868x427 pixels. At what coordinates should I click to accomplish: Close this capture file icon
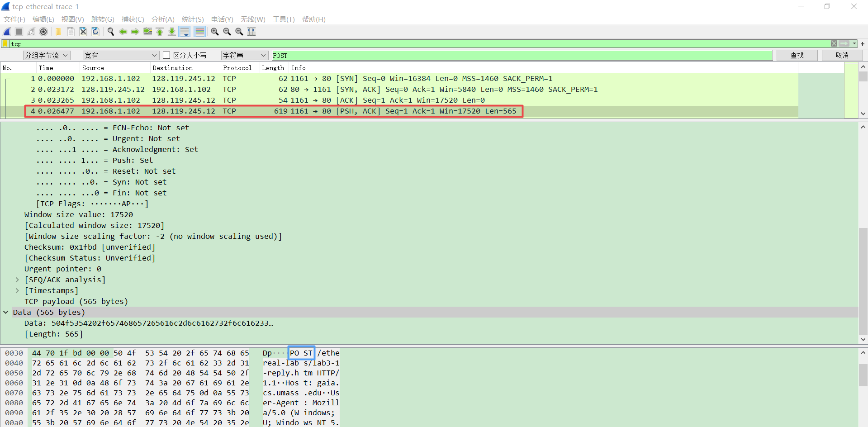[83, 32]
